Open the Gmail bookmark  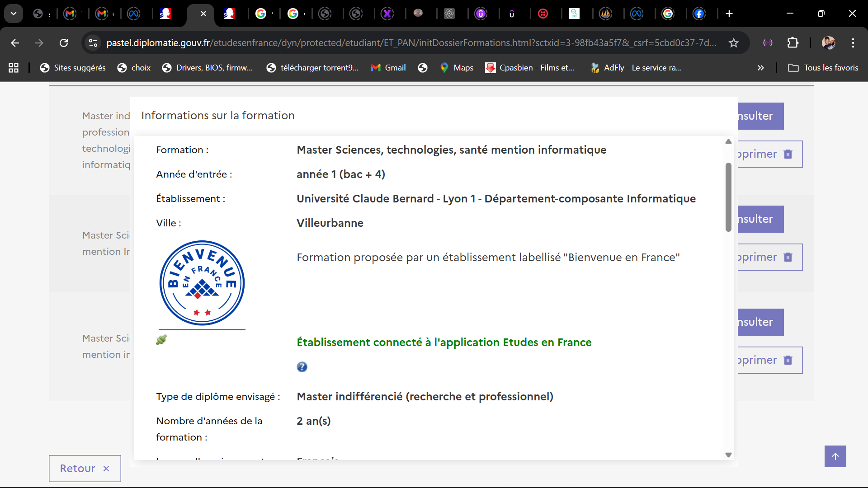tap(388, 68)
